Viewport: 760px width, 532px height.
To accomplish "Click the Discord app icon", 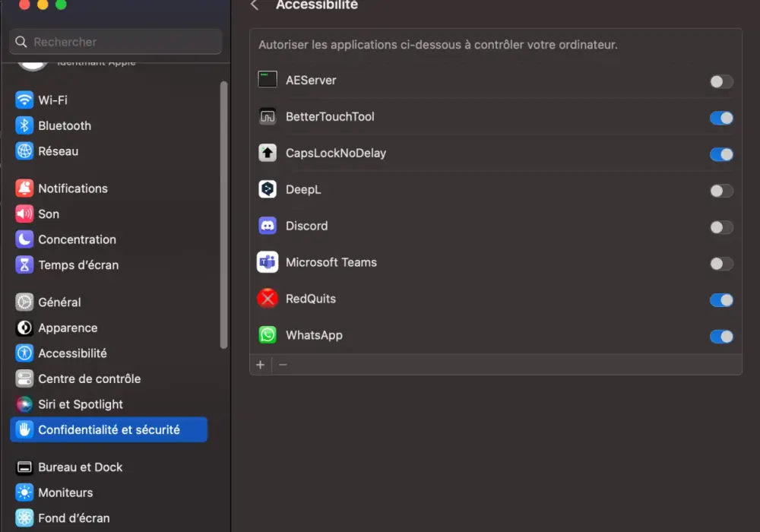I will [x=267, y=226].
